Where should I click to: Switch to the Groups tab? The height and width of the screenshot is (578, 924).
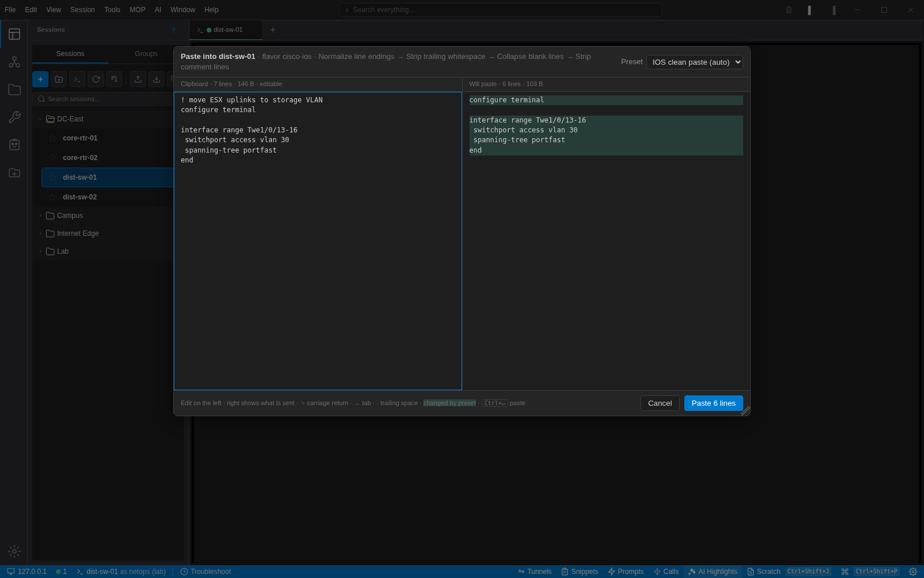pyautogui.click(x=146, y=54)
